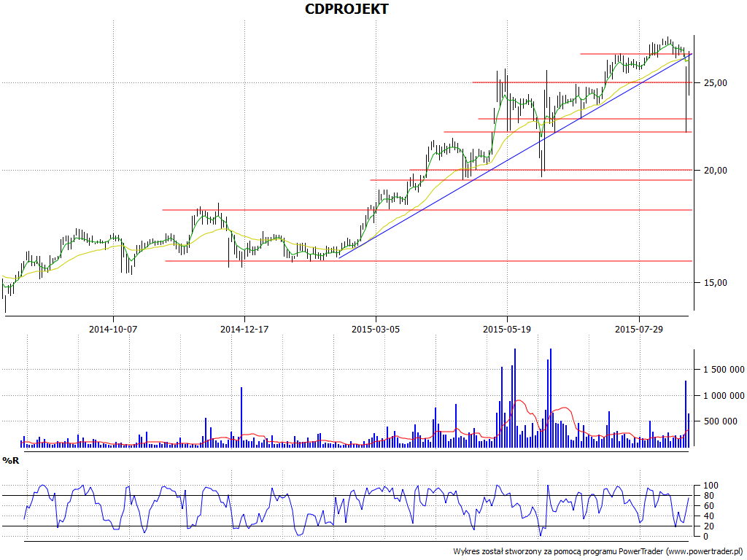The image size is (747, 560).
Task: Click the 15,00 price axis label
Action: click(715, 283)
